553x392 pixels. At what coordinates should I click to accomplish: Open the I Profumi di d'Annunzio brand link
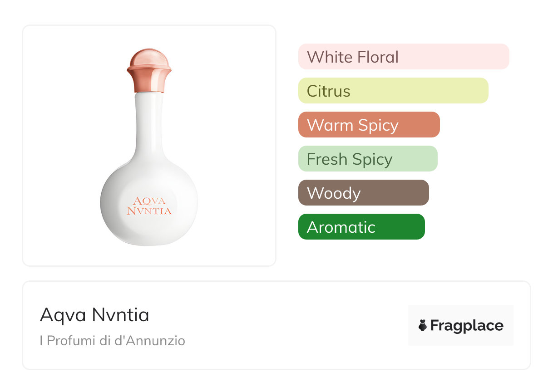[x=112, y=341]
